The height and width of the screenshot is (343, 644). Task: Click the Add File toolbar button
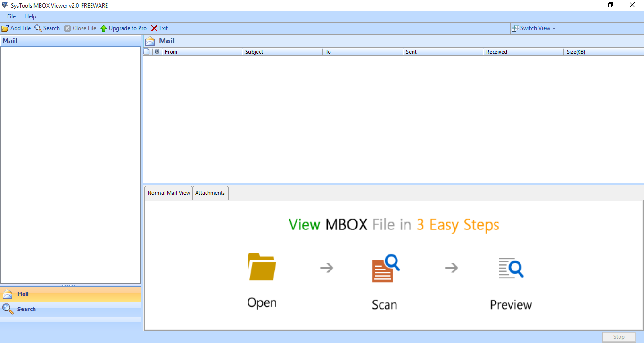point(17,28)
